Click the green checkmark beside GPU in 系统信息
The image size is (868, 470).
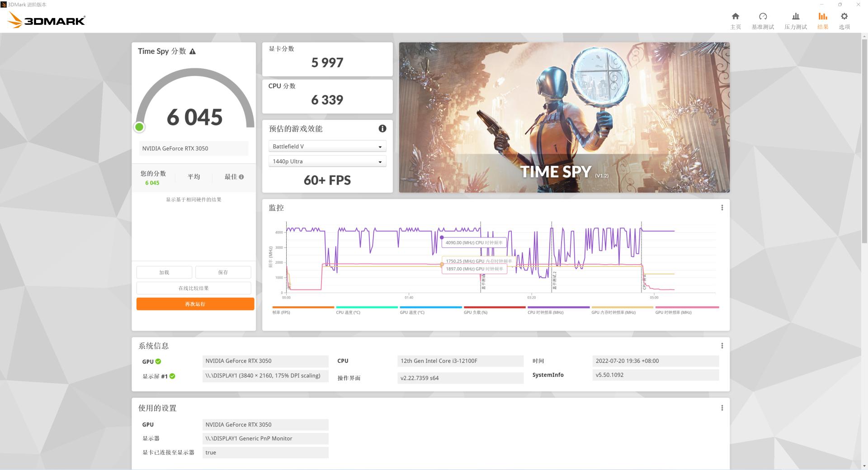158,361
